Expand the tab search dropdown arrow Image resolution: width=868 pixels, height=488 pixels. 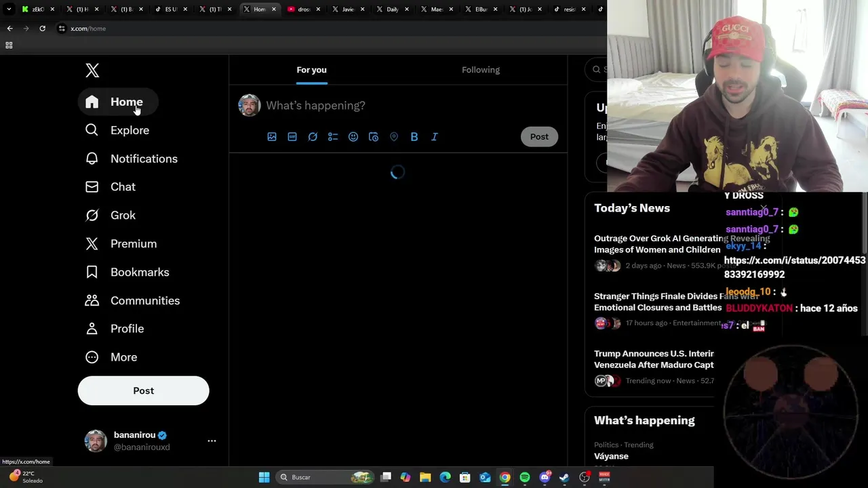(x=9, y=9)
